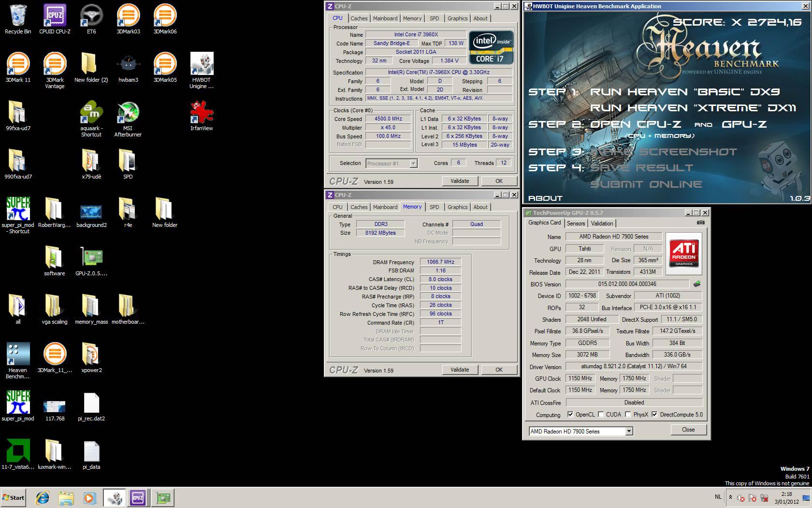Screen dimensions: 812x508
Task: Open the pi_rec.dat2 file
Action: [x=91, y=406]
